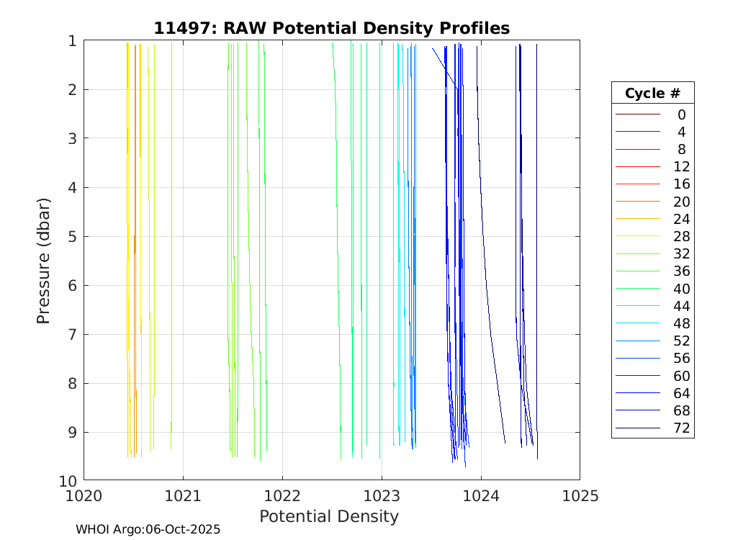
Task: Click the x-axis tick label 1022
Action: click(x=282, y=495)
